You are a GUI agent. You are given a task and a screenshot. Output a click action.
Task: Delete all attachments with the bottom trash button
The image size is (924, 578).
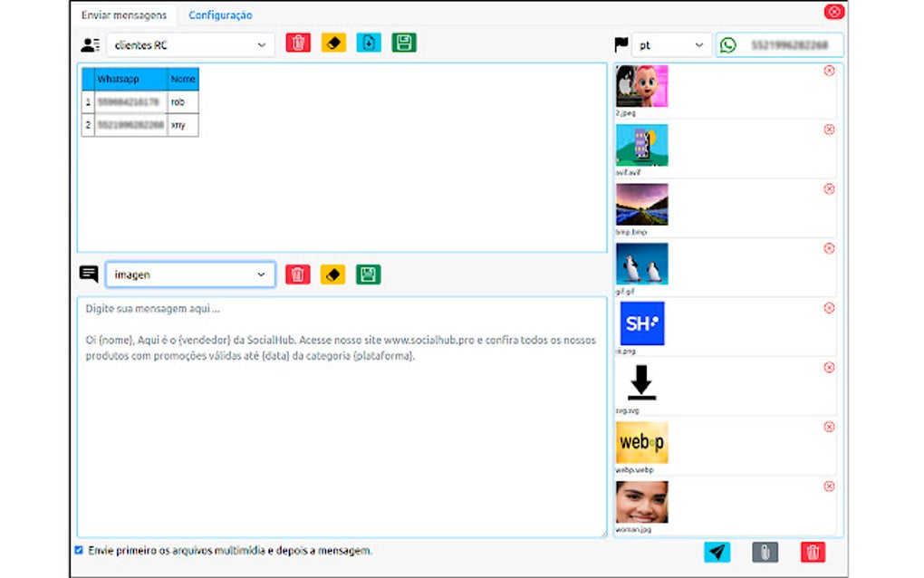[x=813, y=552]
